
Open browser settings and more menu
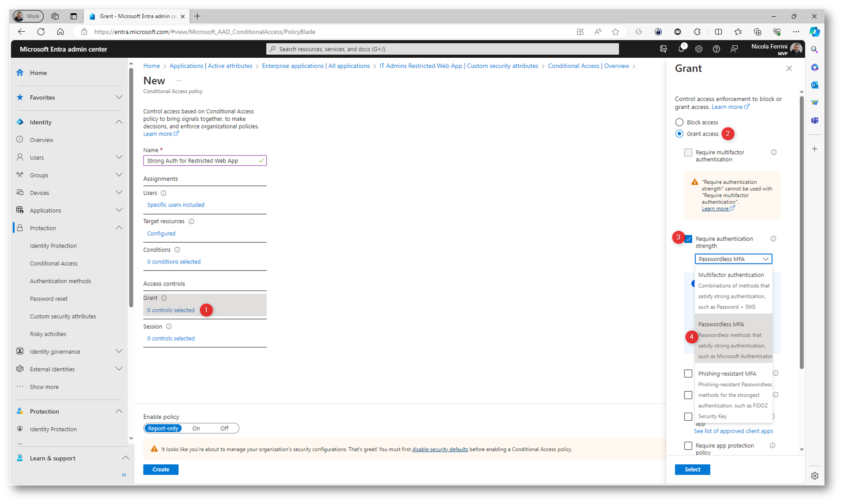coord(796,32)
